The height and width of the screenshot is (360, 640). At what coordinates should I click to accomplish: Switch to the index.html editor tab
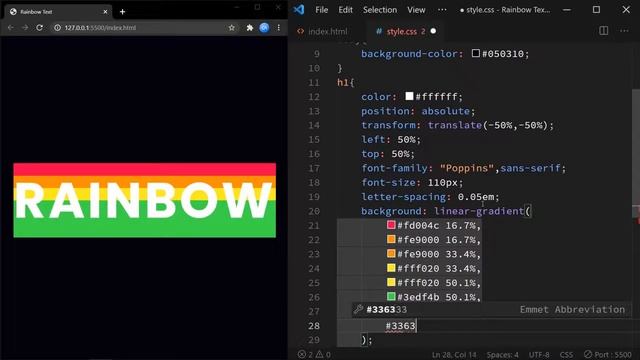click(322, 31)
